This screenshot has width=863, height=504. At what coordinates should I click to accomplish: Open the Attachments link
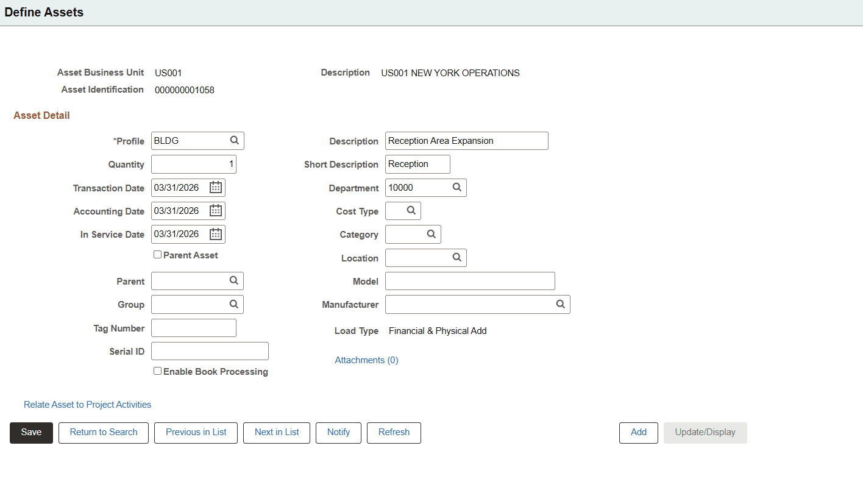(366, 360)
